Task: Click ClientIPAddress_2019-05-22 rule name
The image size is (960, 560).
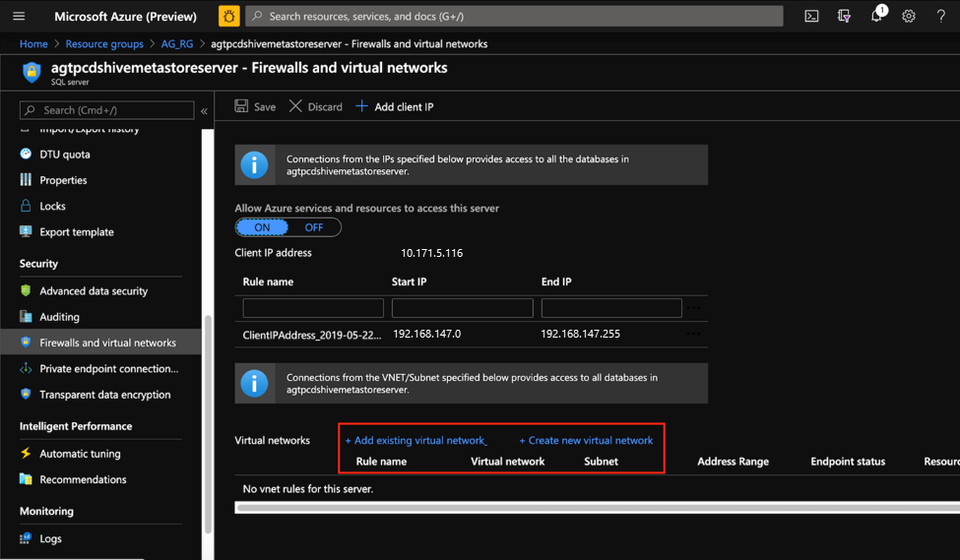Action: pos(312,335)
